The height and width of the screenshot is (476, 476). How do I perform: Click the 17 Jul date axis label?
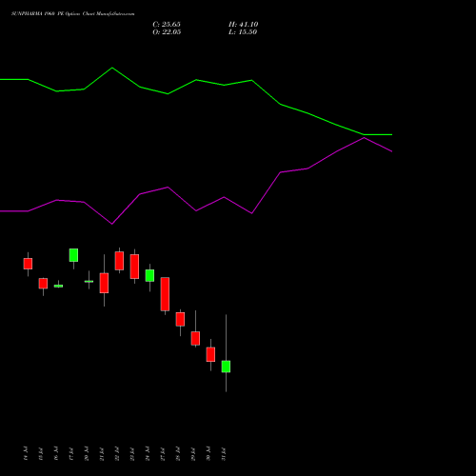71,453
